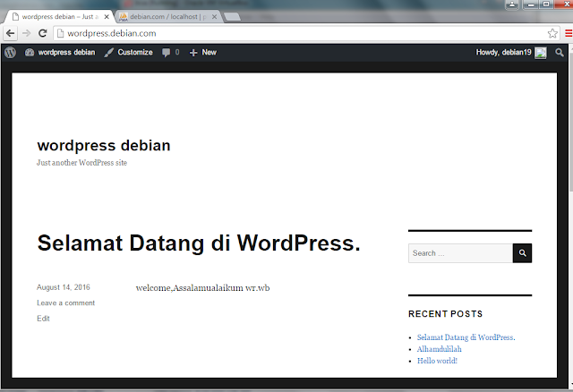Click the phpMyAdmin favicon on second tab

[124, 17]
